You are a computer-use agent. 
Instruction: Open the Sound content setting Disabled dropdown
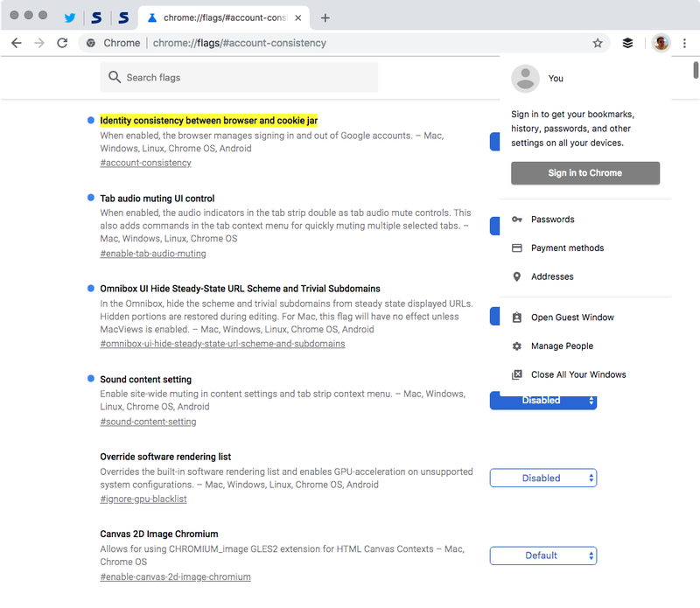(542, 400)
